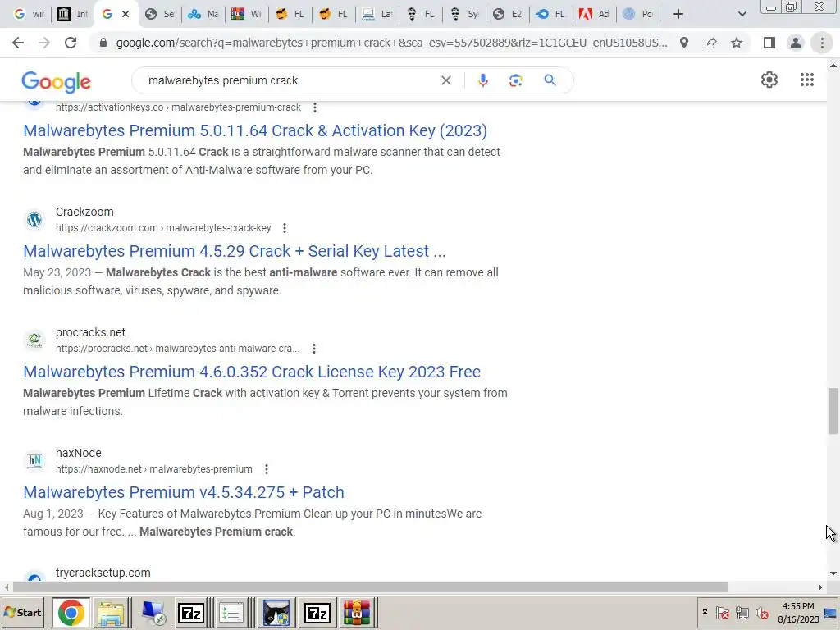
Task: Clear the search box with the X
Action: 445,80
